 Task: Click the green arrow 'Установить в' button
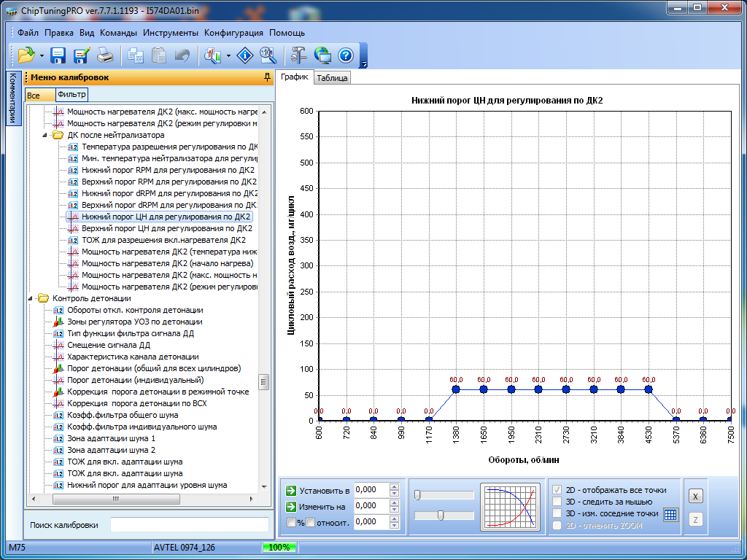point(292,490)
